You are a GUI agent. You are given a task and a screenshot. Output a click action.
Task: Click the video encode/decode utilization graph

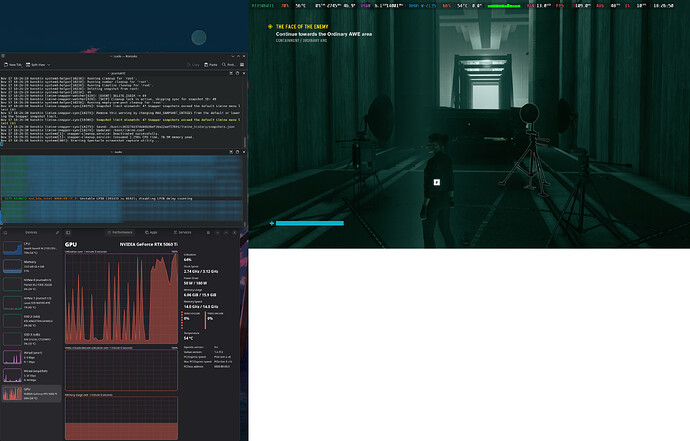(121, 370)
